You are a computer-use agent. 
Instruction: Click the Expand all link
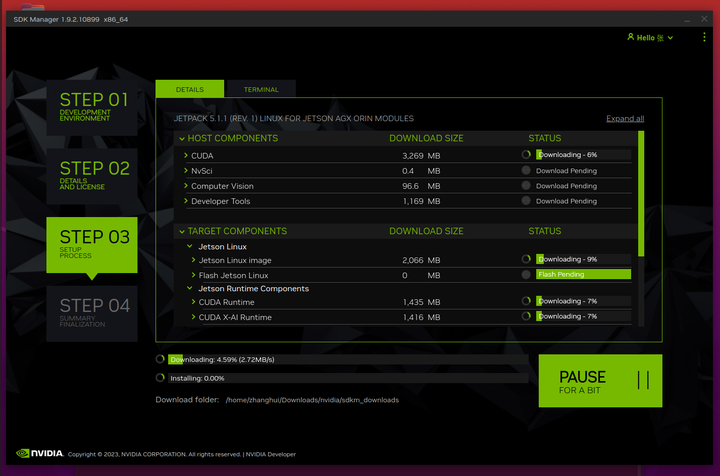(x=625, y=118)
